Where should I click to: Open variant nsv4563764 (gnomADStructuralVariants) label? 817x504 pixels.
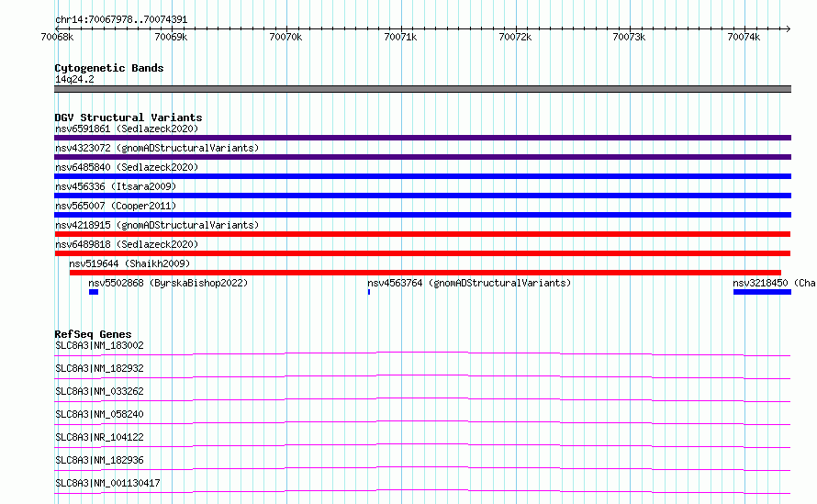pos(469,283)
